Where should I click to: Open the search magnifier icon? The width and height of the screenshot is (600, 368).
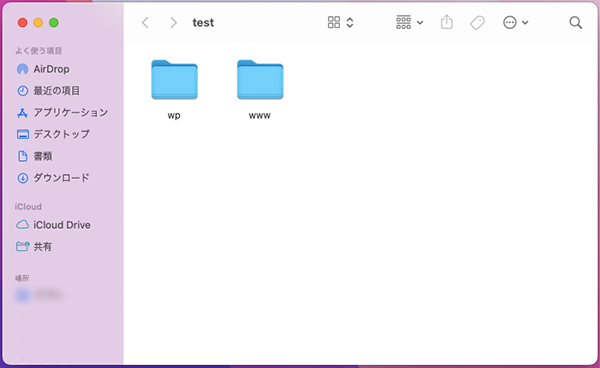(576, 23)
